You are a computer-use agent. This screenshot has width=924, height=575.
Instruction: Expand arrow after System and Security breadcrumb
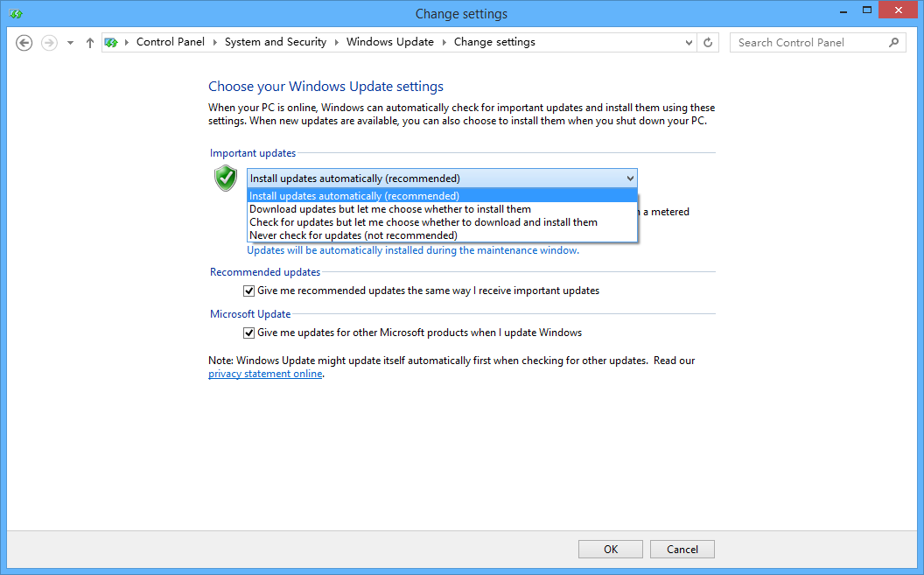[x=337, y=42]
